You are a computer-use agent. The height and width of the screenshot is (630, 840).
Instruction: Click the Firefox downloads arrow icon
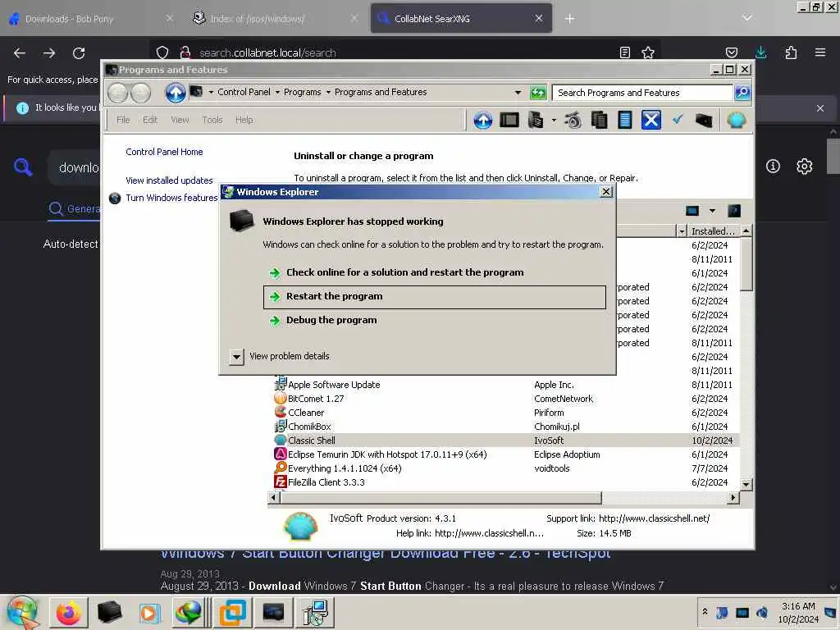(x=760, y=52)
